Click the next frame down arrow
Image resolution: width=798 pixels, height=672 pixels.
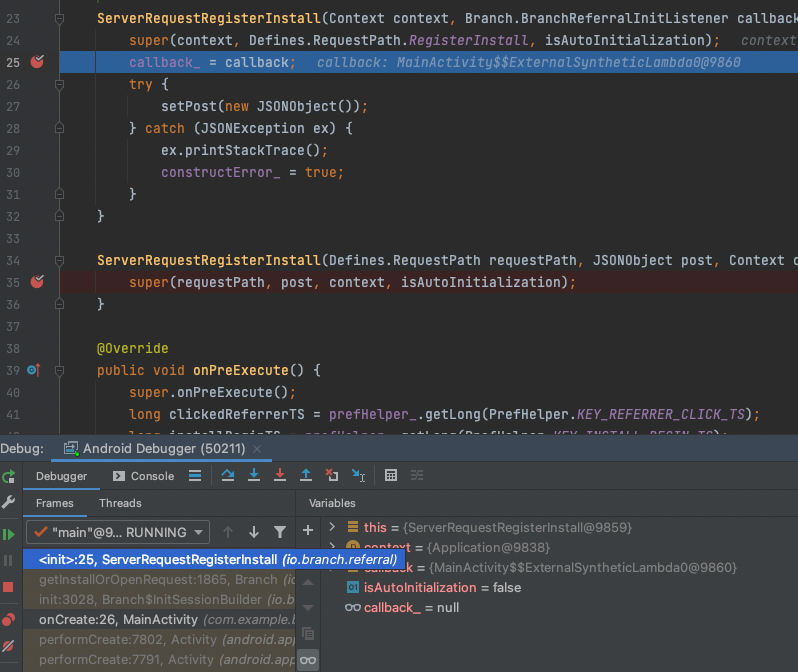click(254, 533)
